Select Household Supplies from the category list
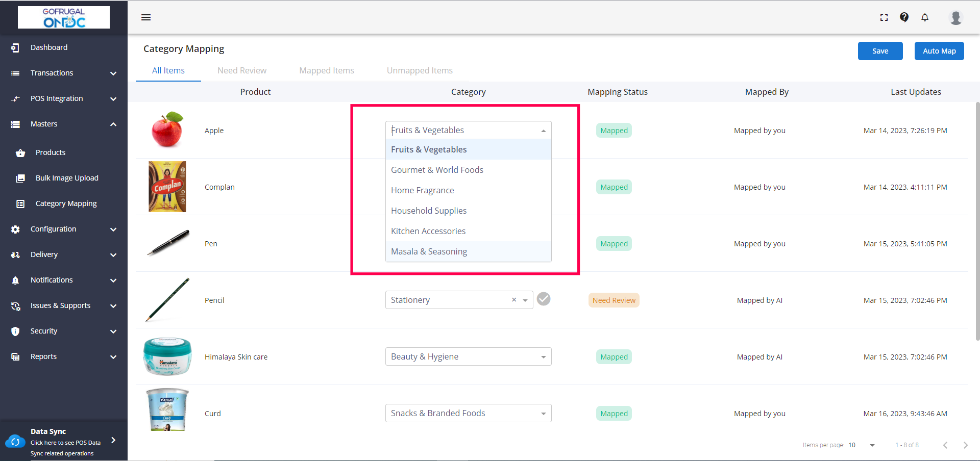The image size is (980, 461). 429,211
